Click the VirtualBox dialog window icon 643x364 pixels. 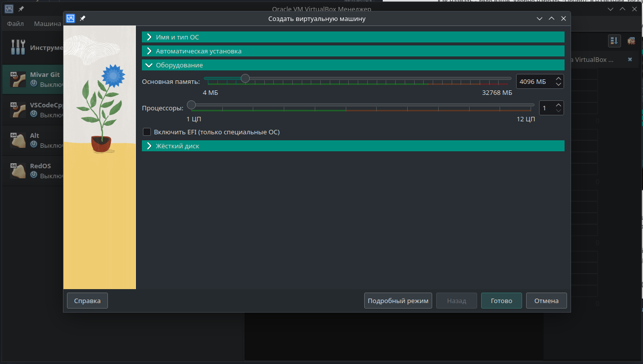point(70,18)
